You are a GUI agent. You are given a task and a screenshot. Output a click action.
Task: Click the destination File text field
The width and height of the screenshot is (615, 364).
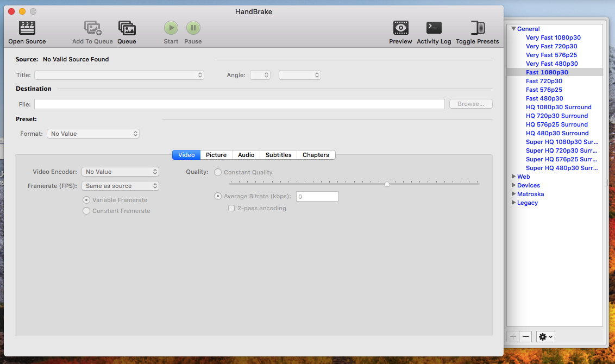coord(239,104)
